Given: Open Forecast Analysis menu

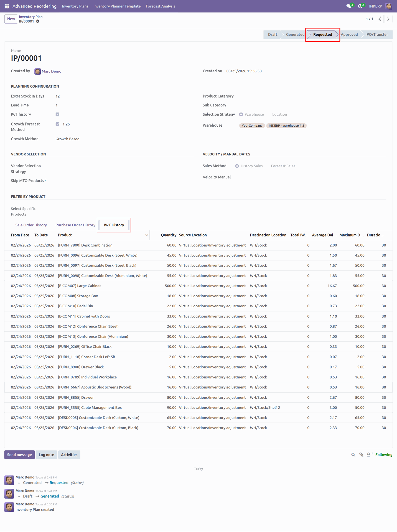Looking at the screenshot, I should pos(160,6).
